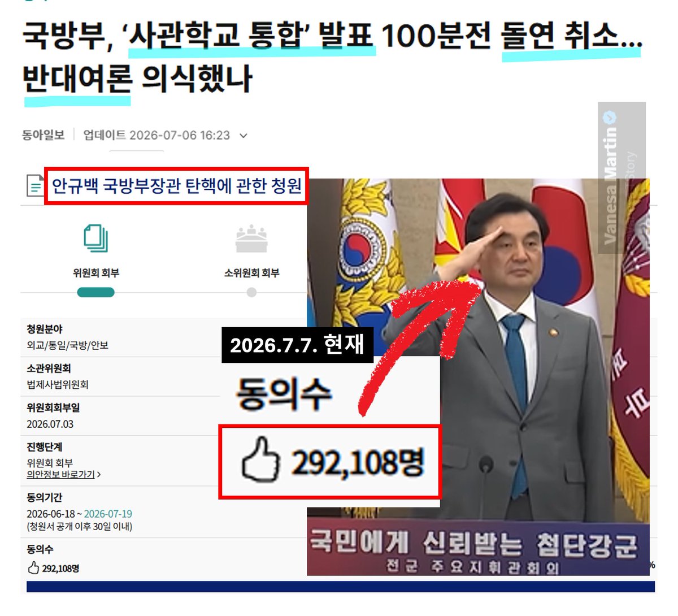Select the 위원회 회부 stage documents icon
The image size is (678, 616).
95,238
